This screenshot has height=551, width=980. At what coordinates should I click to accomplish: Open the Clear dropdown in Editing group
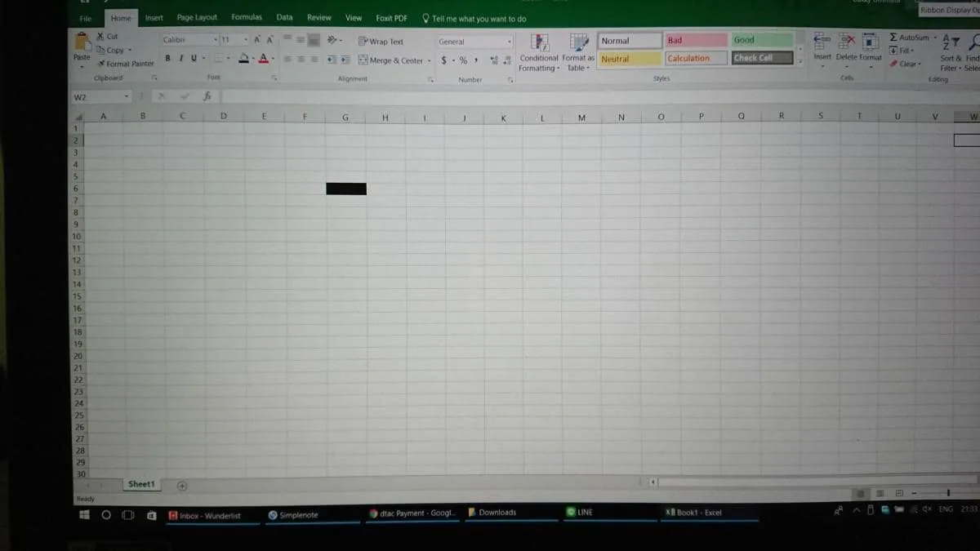(x=906, y=64)
